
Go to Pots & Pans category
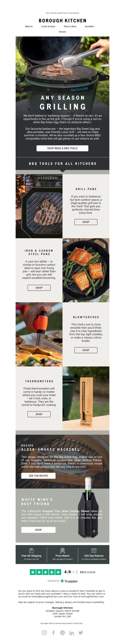(70, 26)
